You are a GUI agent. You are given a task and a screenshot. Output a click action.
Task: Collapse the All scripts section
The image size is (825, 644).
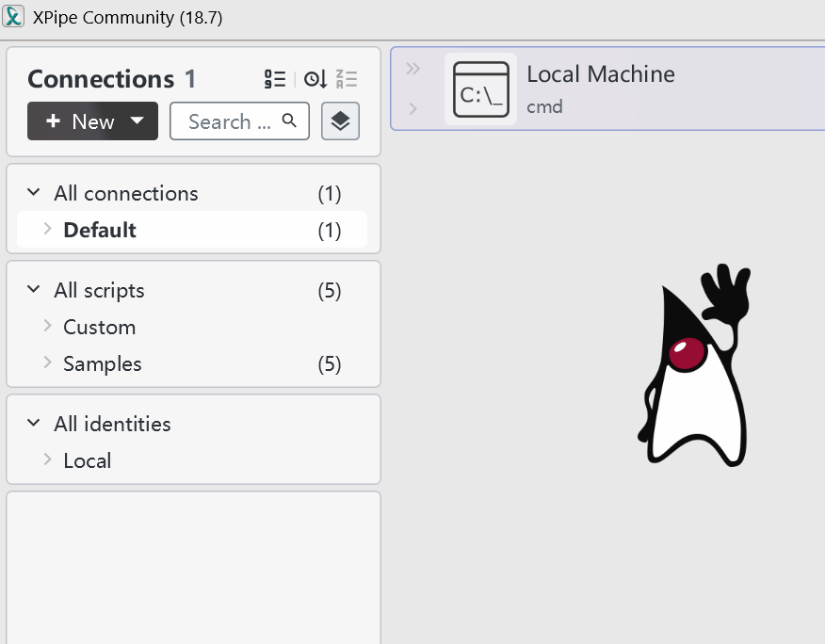point(34,290)
